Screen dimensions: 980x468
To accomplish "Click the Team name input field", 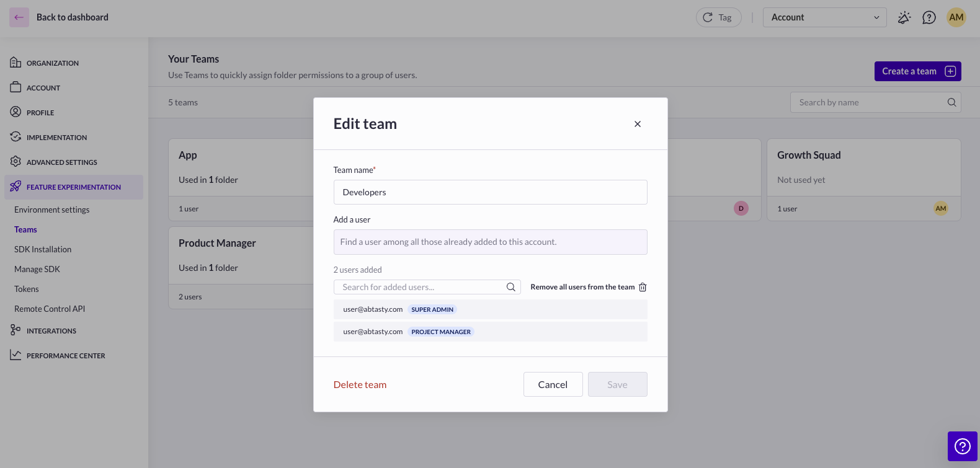I will click(490, 192).
